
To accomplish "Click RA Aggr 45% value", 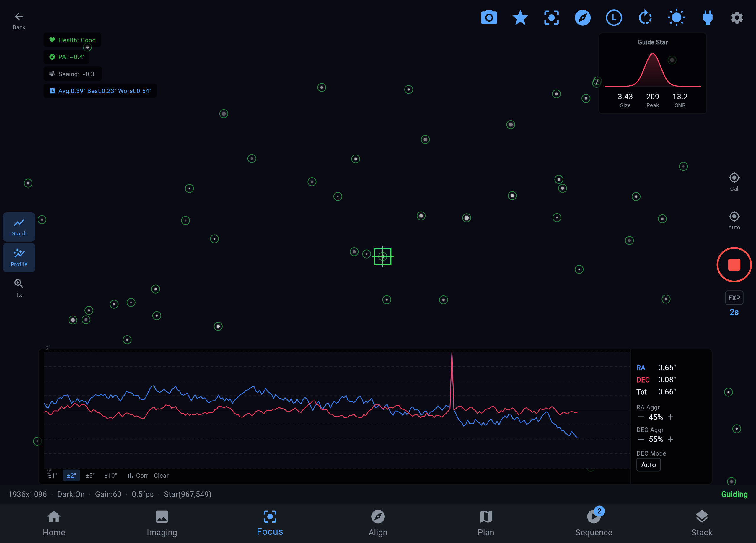I will pyautogui.click(x=656, y=417).
